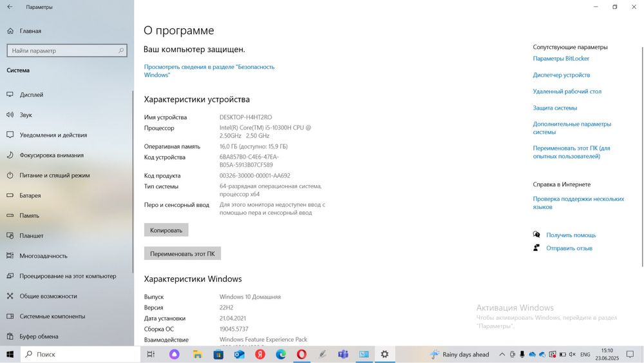Open the Windows Security details link

tap(209, 71)
